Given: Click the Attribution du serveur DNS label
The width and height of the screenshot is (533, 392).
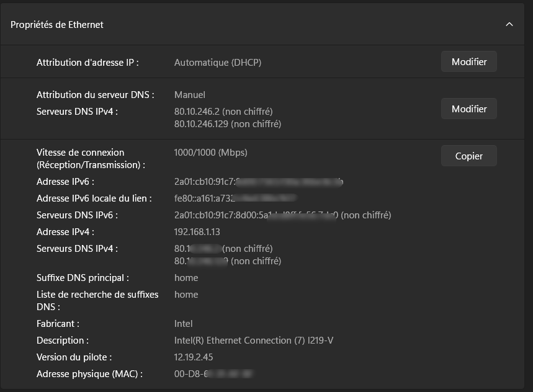Looking at the screenshot, I should click(96, 95).
